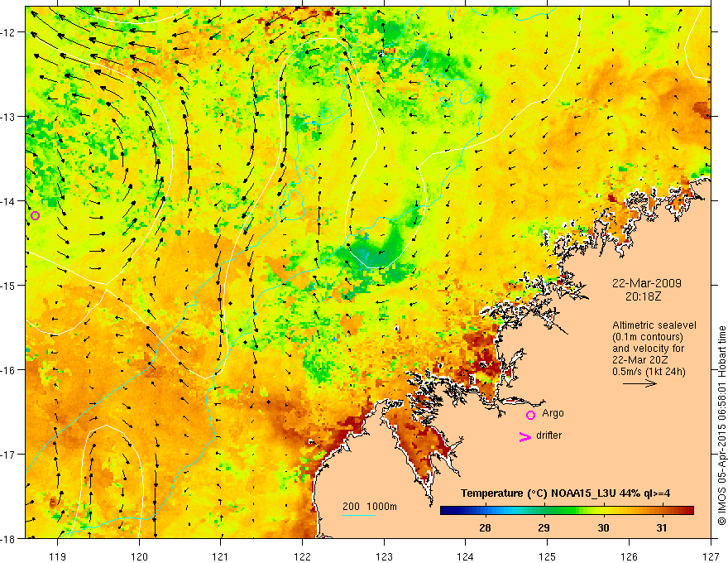Click the "Argo" legend label
The width and height of the screenshot is (728, 563).
[x=553, y=413]
